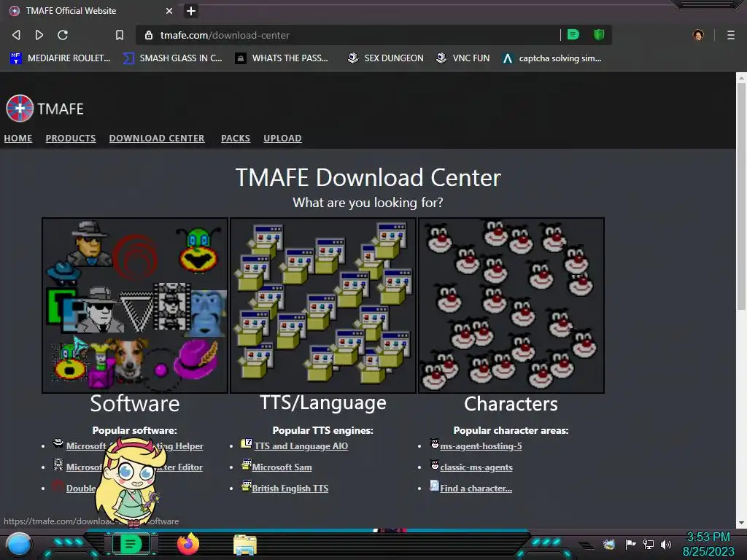Click the green browser taskbar icon
The height and width of the screenshot is (560, 747).
[x=131, y=544]
